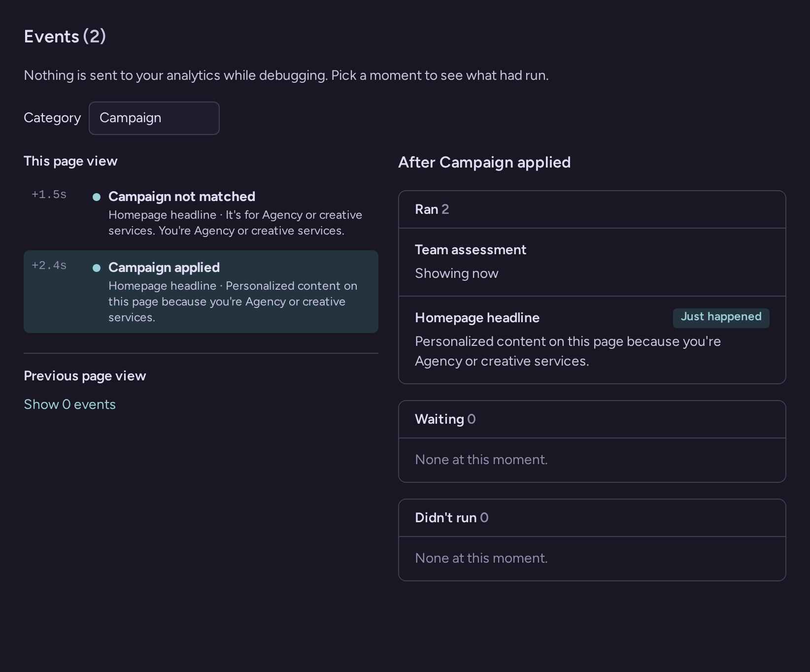Click the teal dot beside Campaign not matched
810x672 pixels.
97,197
